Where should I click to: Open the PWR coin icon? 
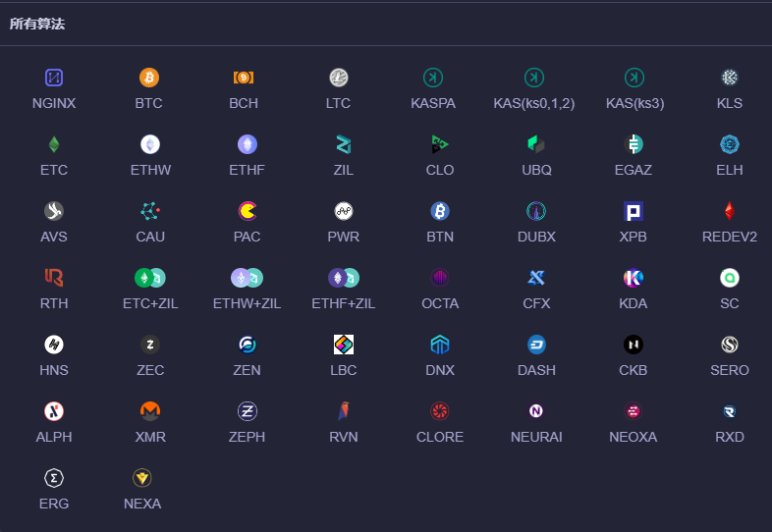(343, 211)
